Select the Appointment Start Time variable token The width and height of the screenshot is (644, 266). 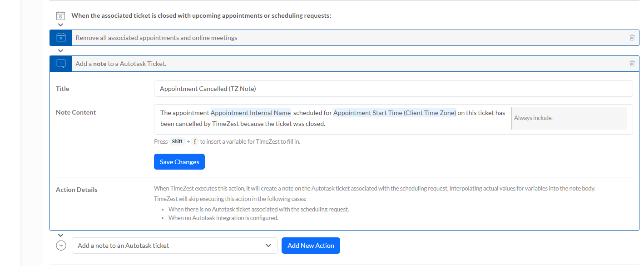point(394,113)
